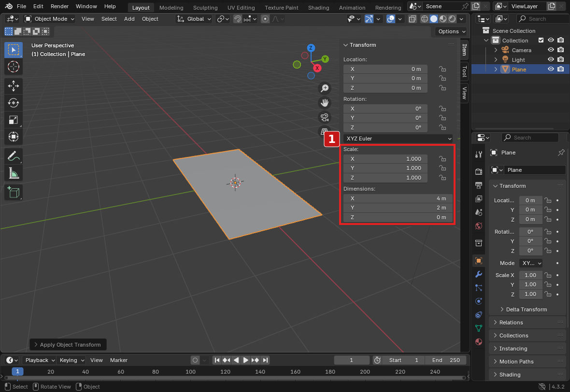Open the Material properties tab icon
The width and height of the screenshot is (570, 392).
tap(479, 342)
